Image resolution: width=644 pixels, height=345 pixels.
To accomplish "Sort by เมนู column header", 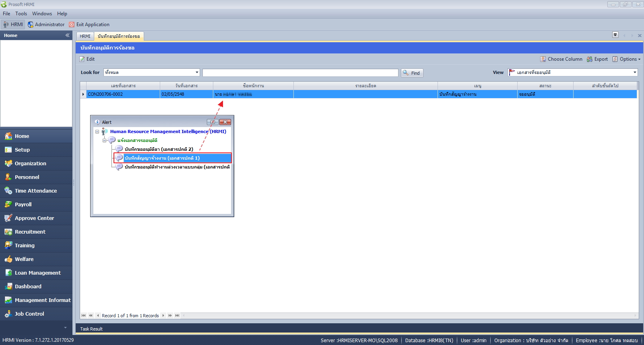I will (477, 86).
